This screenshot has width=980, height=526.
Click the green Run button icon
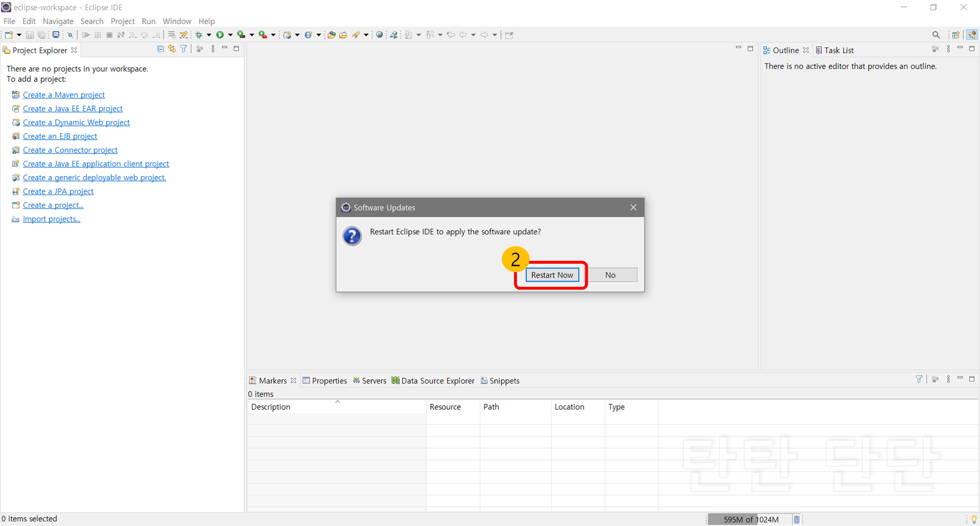pos(220,35)
